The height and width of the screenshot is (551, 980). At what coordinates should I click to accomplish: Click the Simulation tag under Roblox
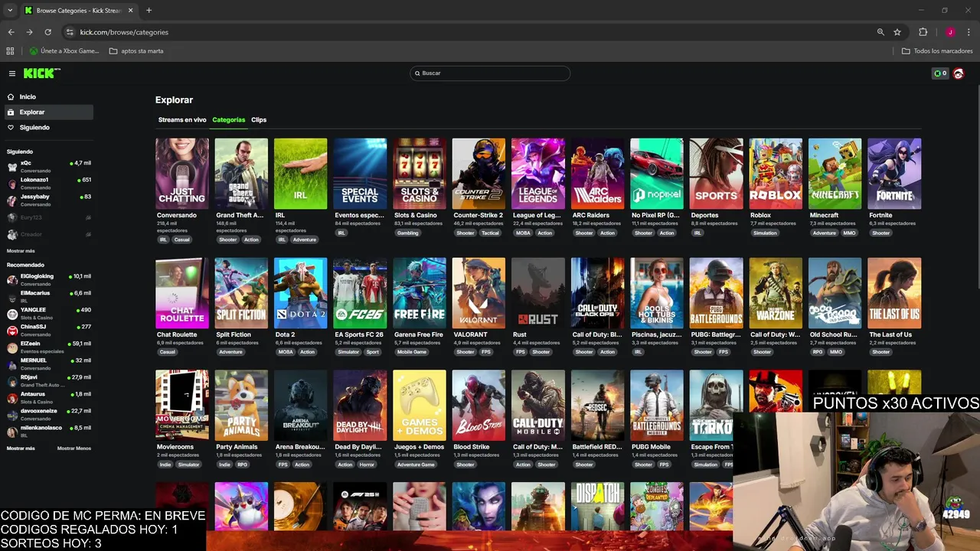point(765,233)
